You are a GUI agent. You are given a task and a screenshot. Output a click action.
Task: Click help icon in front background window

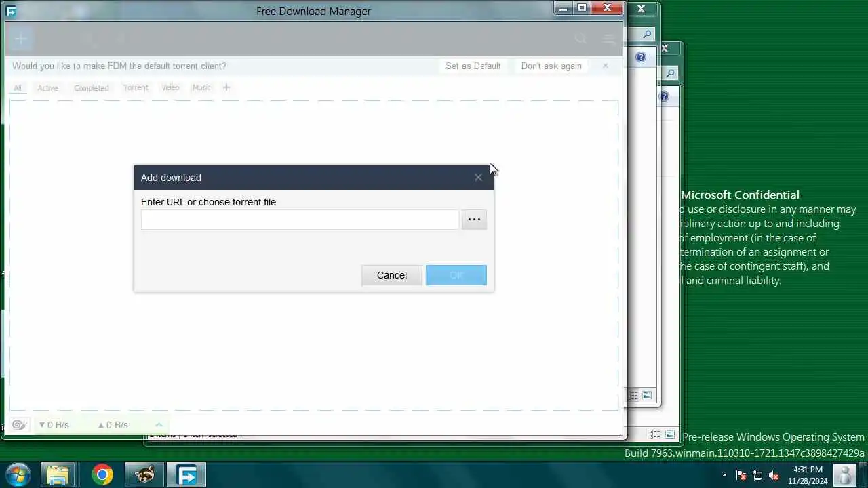(x=641, y=57)
